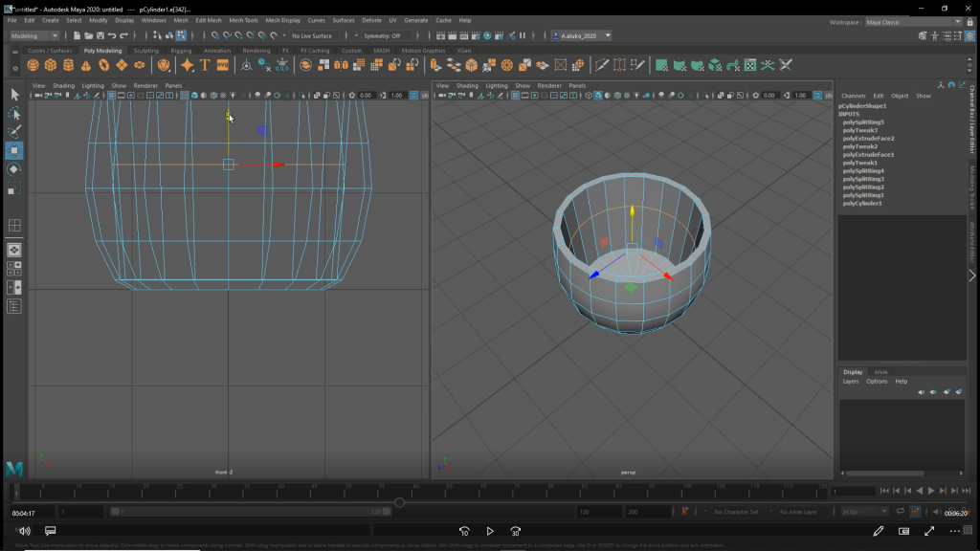Select the polygon cone shelf icon
The width and height of the screenshot is (980, 551).
coord(86,65)
